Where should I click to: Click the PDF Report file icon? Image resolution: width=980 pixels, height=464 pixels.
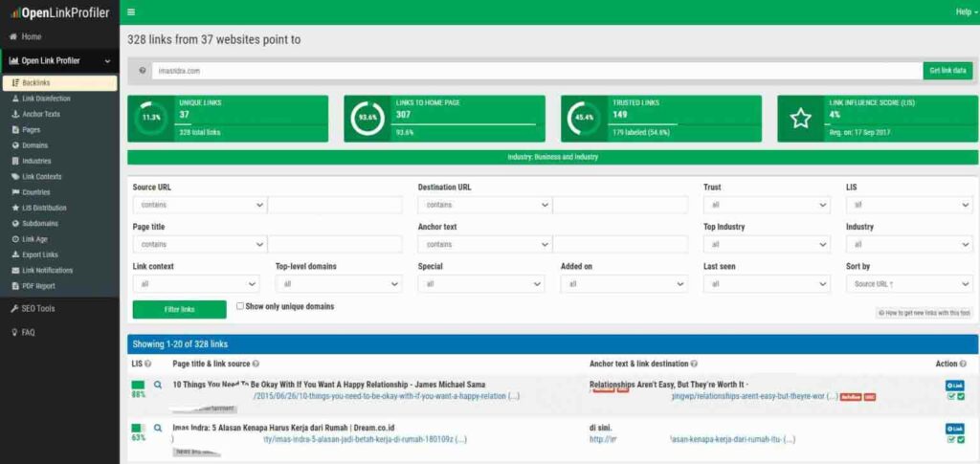click(x=15, y=286)
